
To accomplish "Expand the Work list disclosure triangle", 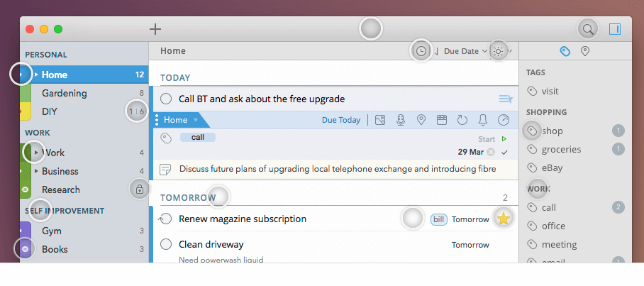I will pyautogui.click(x=36, y=153).
